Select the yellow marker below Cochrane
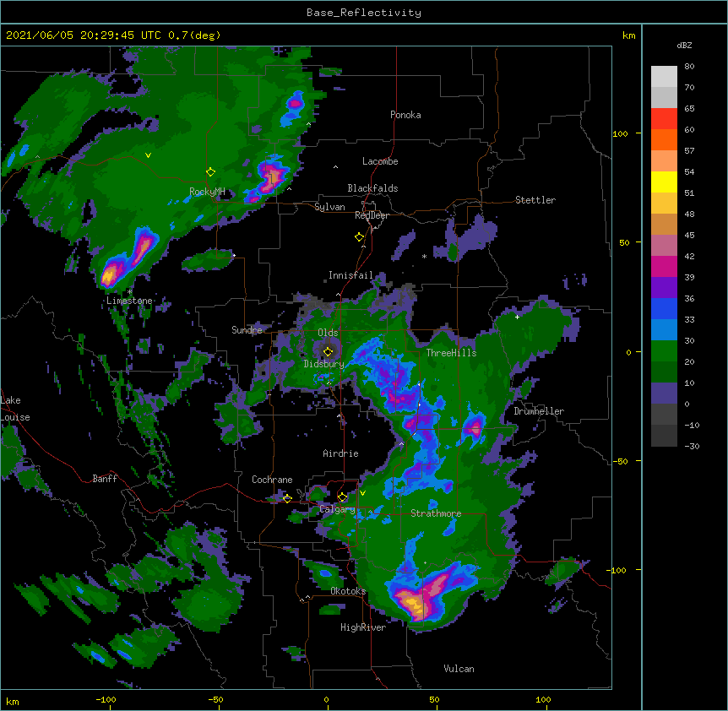This screenshot has height=711, width=728. pyautogui.click(x=287, y=498)
